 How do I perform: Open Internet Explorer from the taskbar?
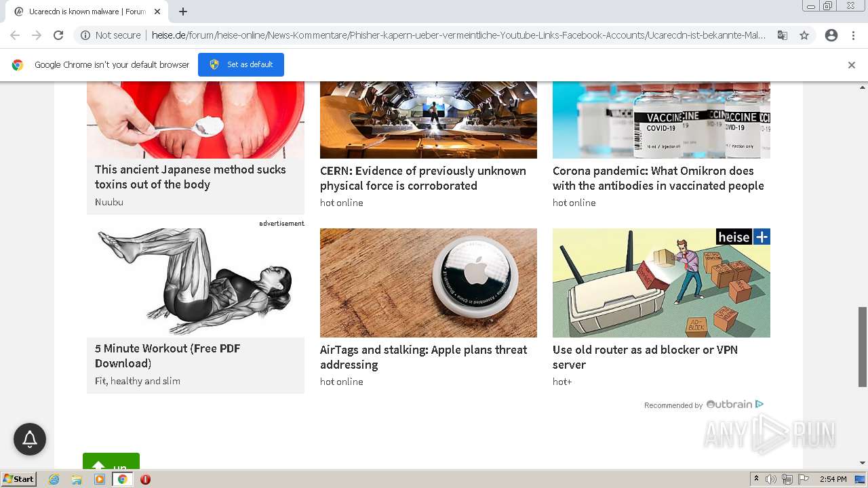54,479
